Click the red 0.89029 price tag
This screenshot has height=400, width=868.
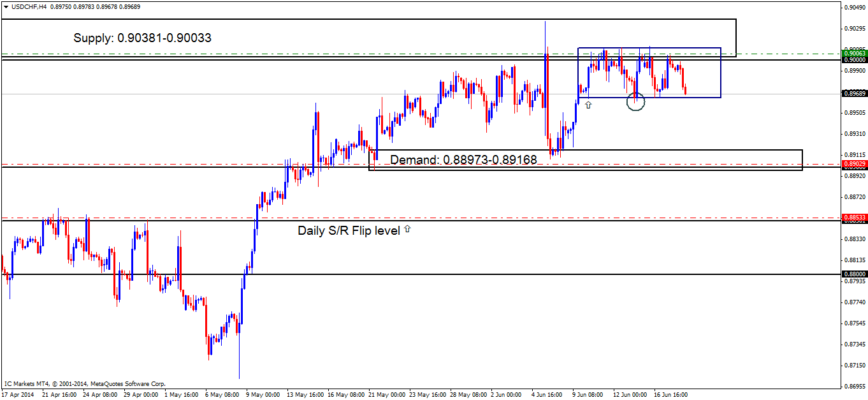854,164
